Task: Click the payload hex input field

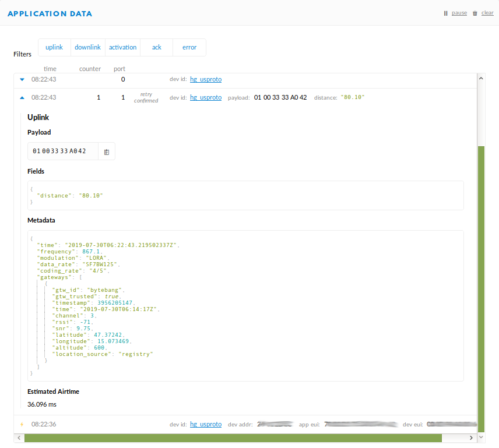Action: point(63,151)
